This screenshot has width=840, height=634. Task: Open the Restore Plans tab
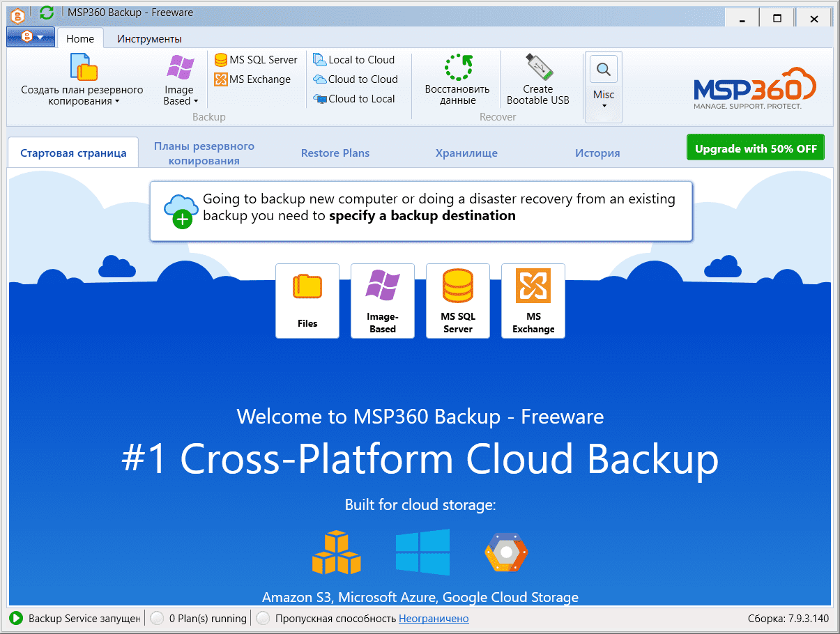[x=335, y=153]
